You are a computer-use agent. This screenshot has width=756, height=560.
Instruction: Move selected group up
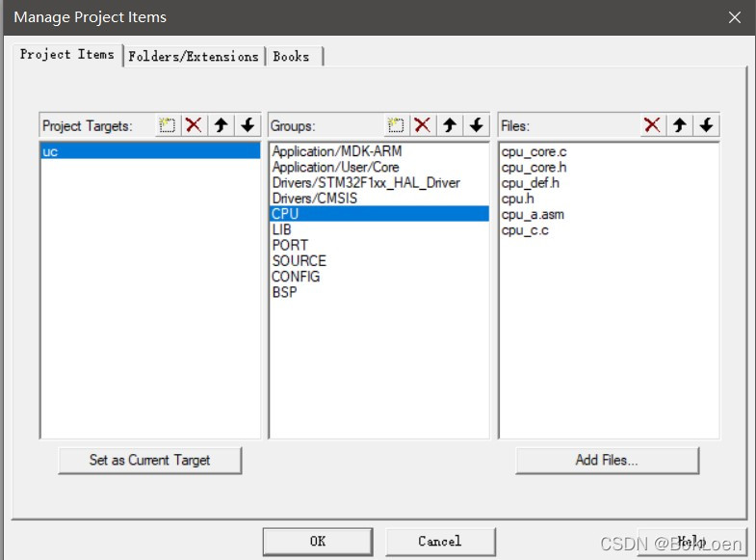(450, 125)
